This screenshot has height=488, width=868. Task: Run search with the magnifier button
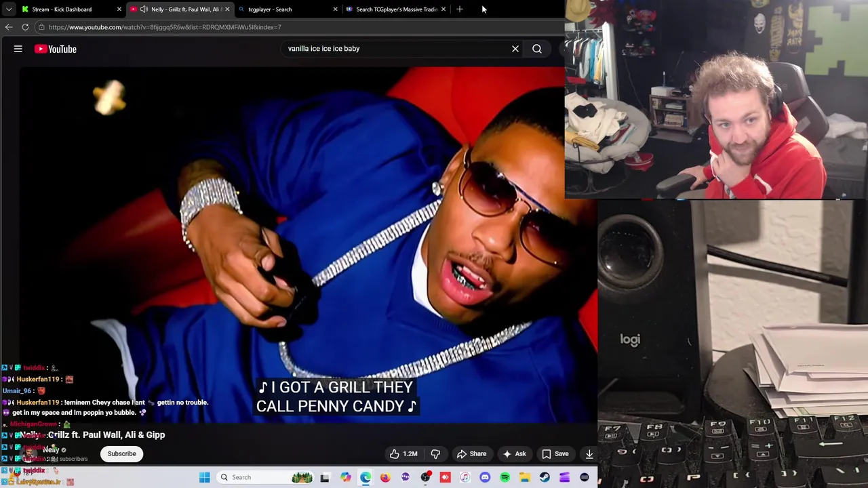coord(537,49)
